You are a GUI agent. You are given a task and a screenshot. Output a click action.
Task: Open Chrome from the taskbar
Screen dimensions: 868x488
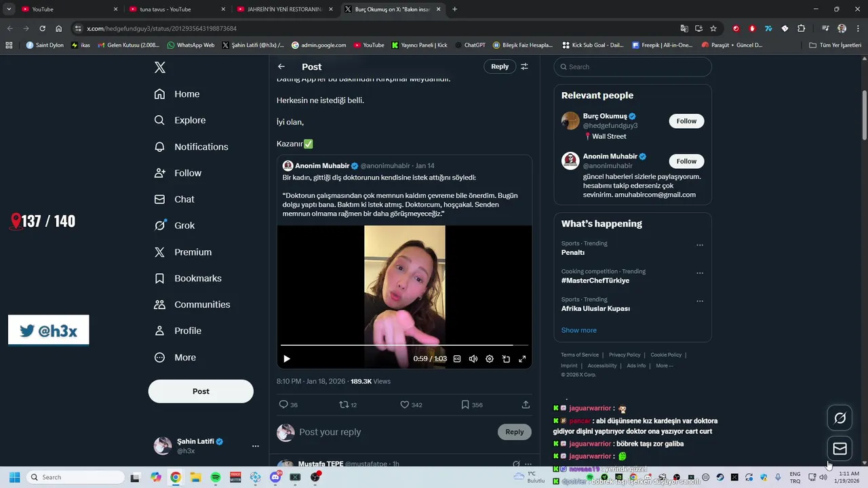click(x=176, y=477)
